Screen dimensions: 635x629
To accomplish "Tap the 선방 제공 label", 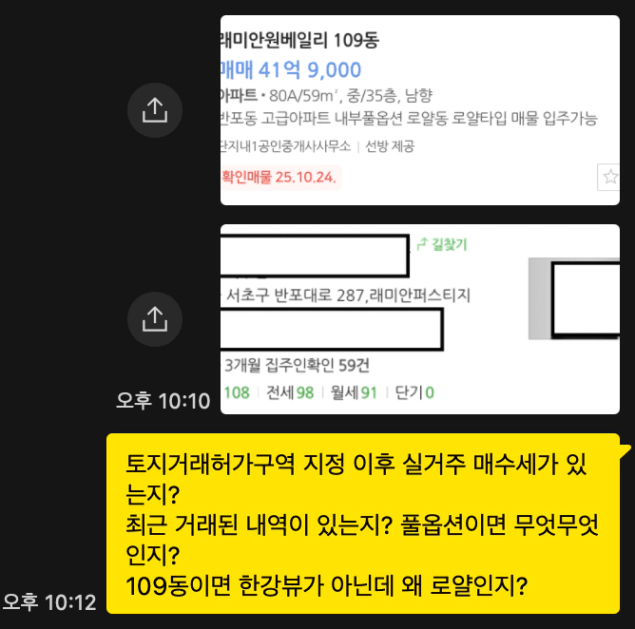I will (x=390, y=146).
